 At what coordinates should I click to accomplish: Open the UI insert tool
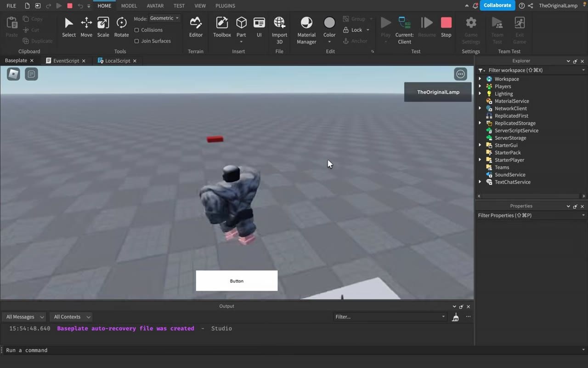click(259, 28)
